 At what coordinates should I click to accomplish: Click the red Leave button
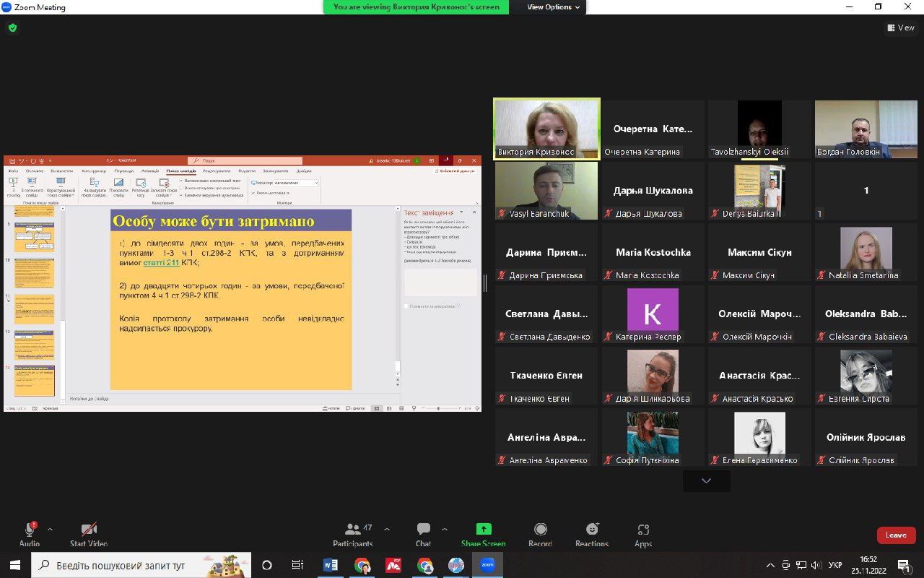coord(896,535)
